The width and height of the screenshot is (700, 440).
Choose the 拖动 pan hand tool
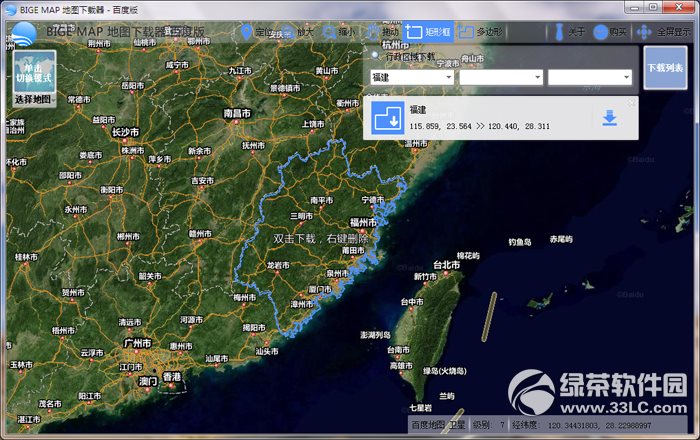pyautogui.click(x=382, y=32)
